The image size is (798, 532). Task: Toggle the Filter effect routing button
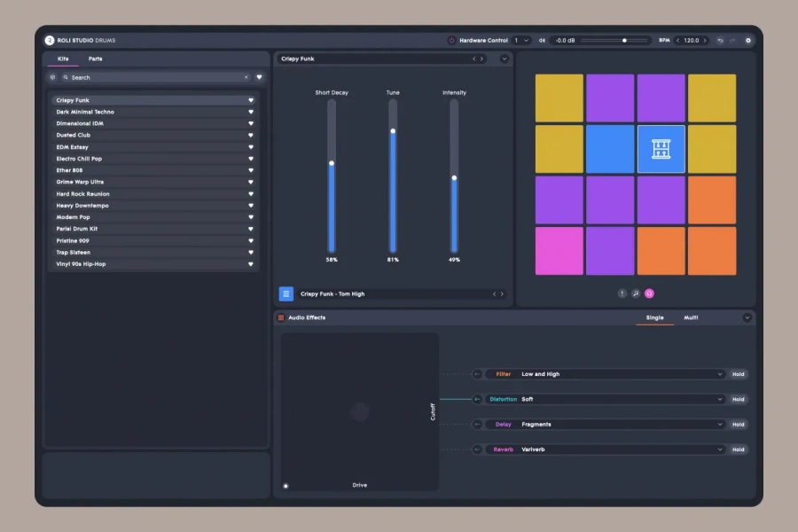(x=477, y=374)
